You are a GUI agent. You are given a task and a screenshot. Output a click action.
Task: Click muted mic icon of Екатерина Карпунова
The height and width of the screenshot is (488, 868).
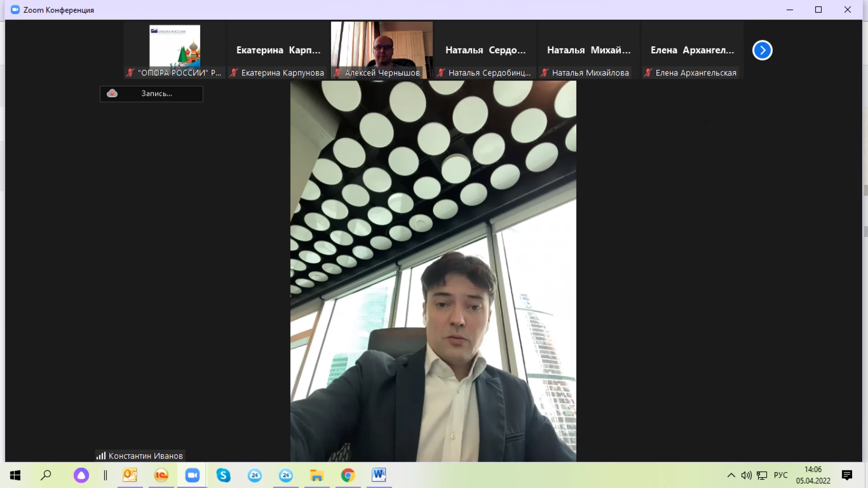point(234,72)
